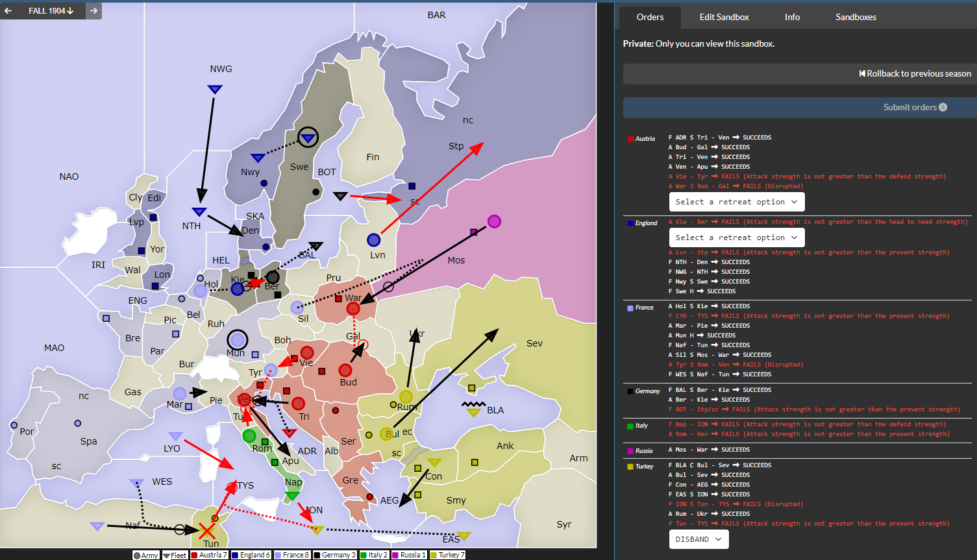
Task: Switch to the Edit Sandbox tab
Action: (x=724, y=17)
